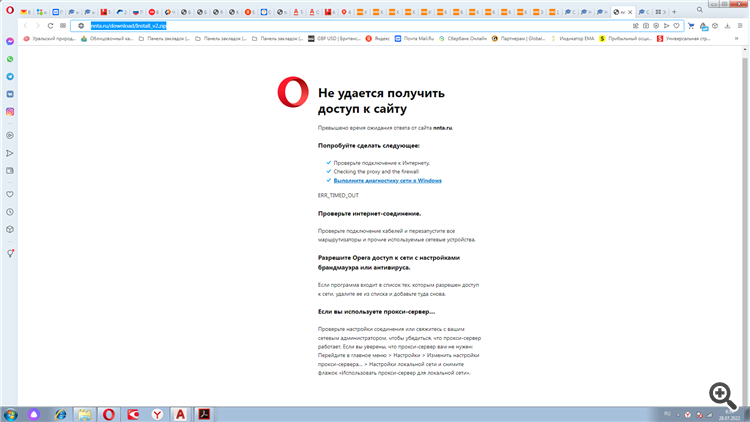Open the sidebar wallet/news panel icon
The width and height of the screenshot is (750, 422).
pos(10,171)
